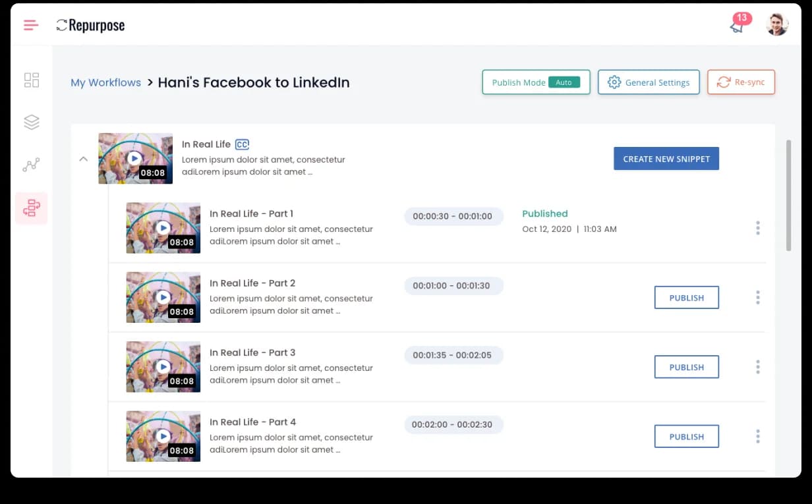Play the In Real Life main video
This screenshot has width=812, height=504.
click(x=134, y=159)
